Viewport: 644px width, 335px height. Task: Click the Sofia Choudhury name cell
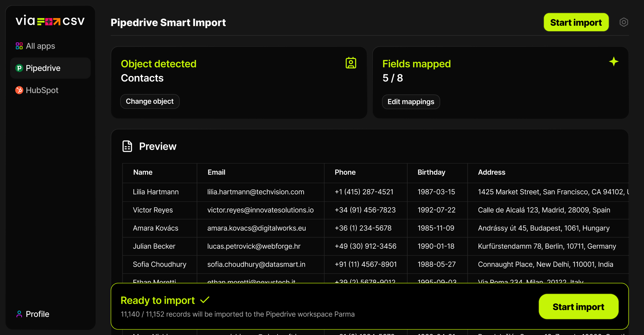point(160,264)
